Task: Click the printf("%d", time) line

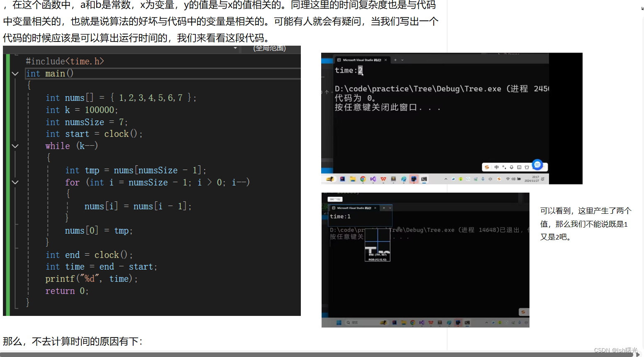Action: [x=91, y=279]
